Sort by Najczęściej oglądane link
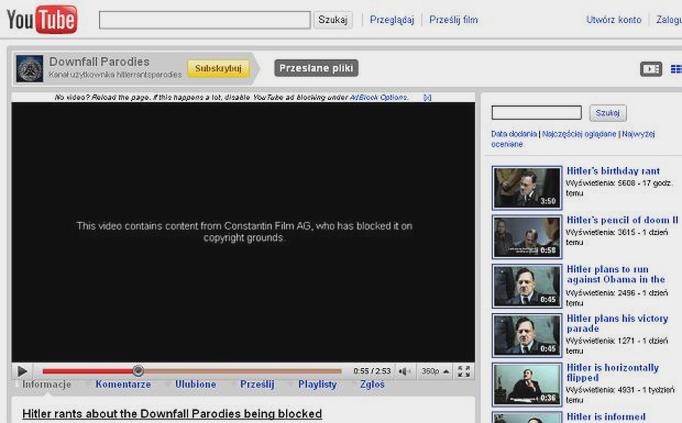 coord(579,134)
